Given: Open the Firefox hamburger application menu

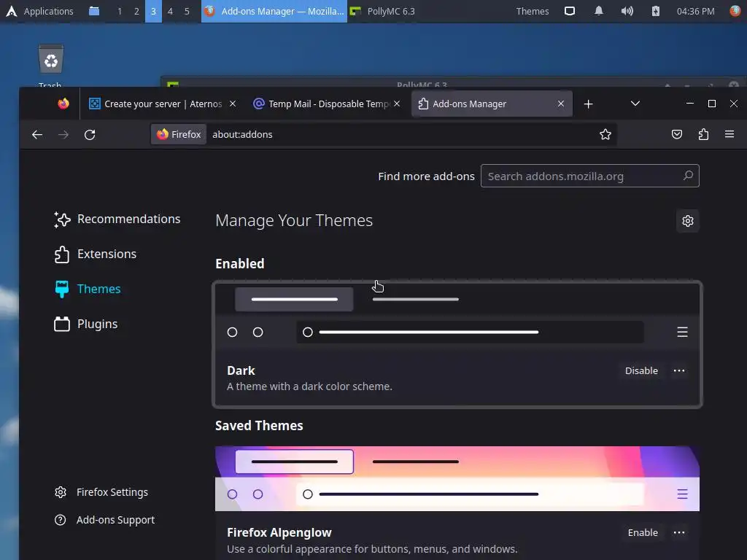Looking at the screenshot, I should [x=729, y=134].
